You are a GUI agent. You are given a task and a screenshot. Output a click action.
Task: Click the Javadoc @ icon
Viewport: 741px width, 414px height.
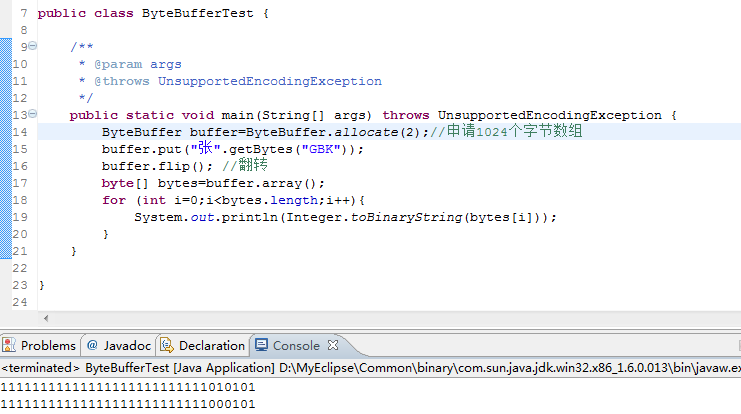click(92, 345)
